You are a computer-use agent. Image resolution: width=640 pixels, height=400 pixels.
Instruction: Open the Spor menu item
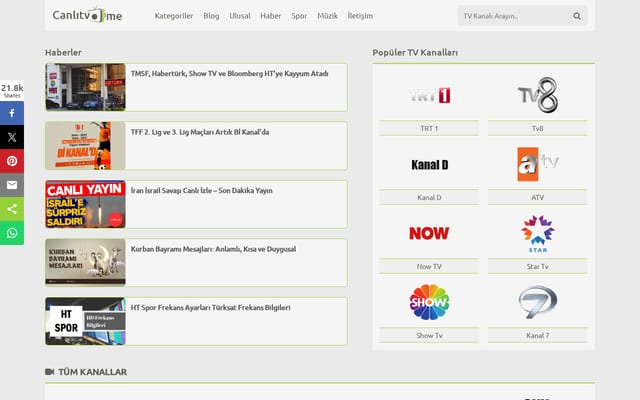(x=299, y=16)
